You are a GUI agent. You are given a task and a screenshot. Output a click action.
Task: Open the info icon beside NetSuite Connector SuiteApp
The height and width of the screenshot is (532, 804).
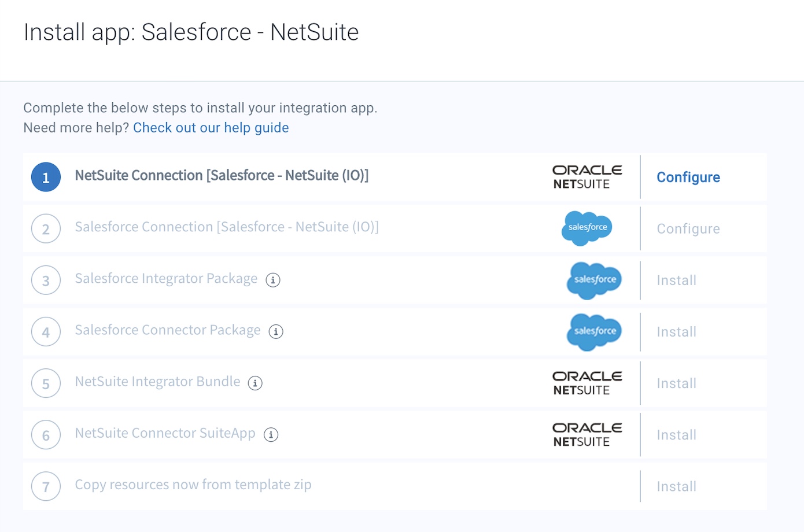click(271, 434)
